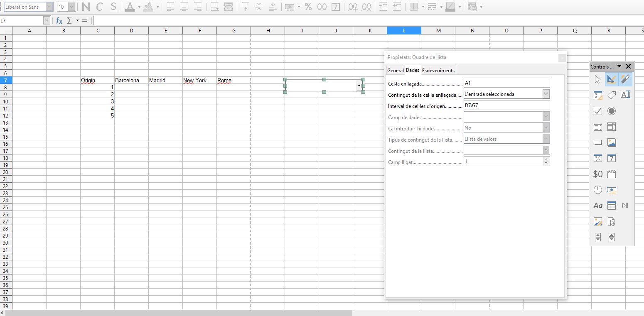Delete a decimal place

coord(366,7)
